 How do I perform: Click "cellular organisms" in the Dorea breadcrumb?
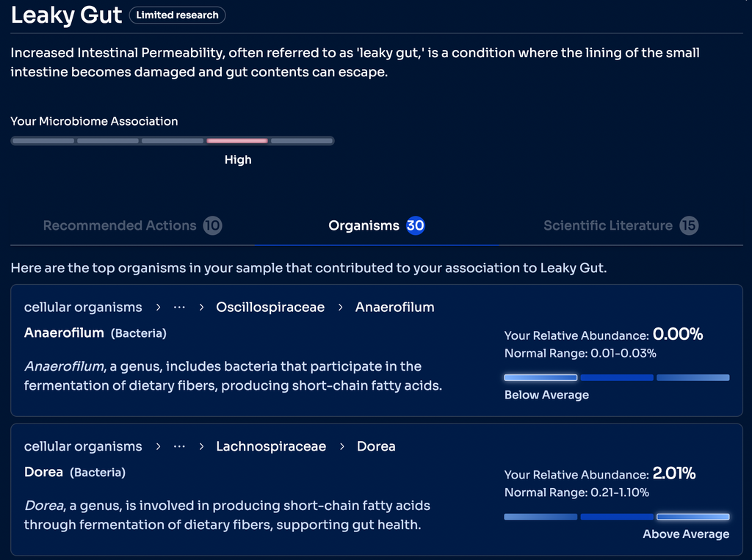83,446
